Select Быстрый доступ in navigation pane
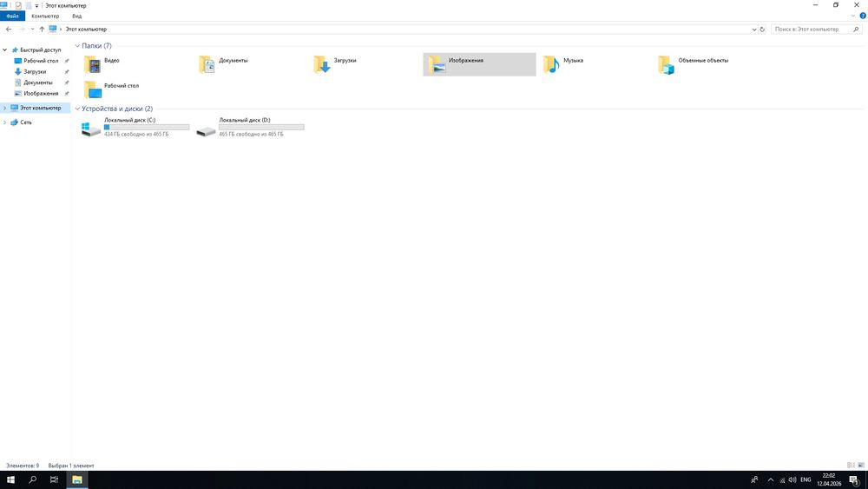868x489 pixels. [x=40, y=50]
